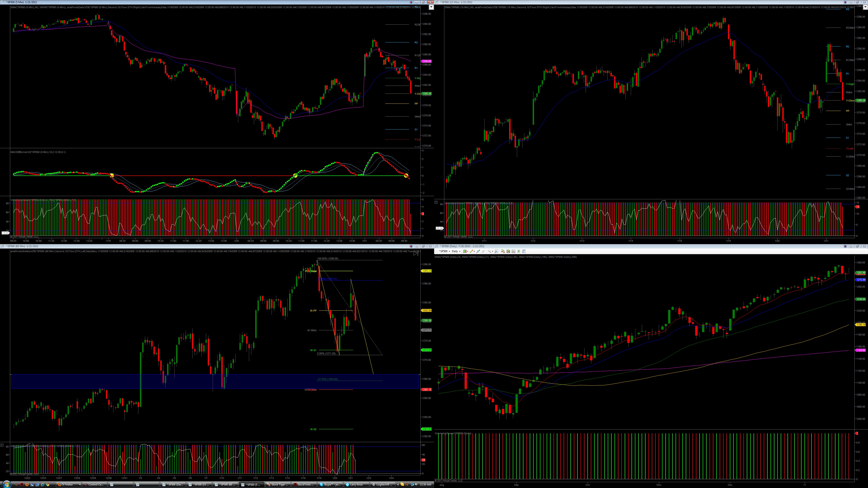
Task: Open the Strategies dollar sign icon
Action: 519,251
